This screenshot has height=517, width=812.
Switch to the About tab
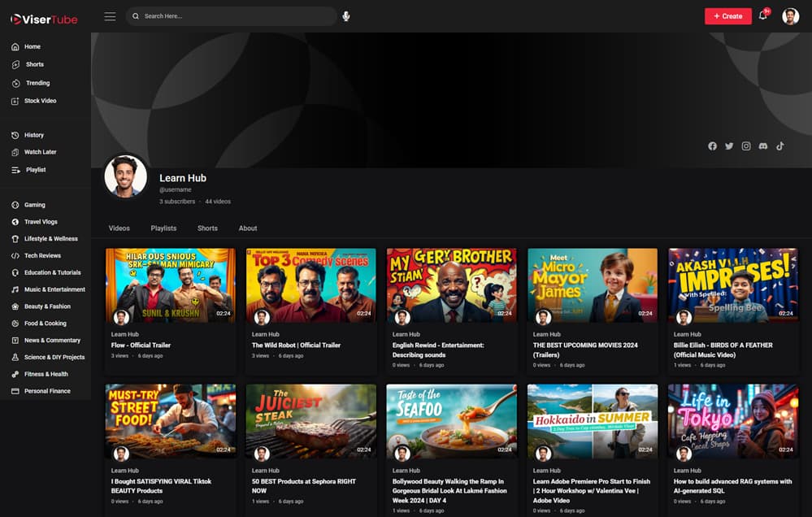pos(248,228)
